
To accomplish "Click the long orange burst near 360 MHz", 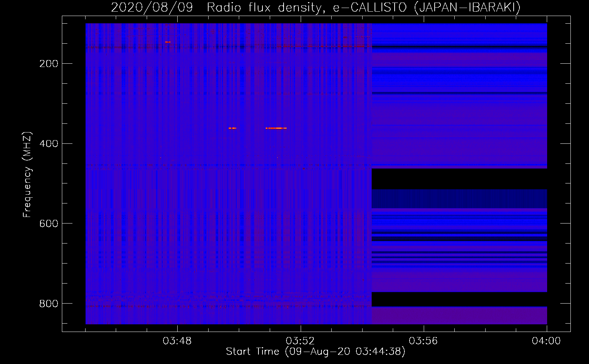I will tap(276, 128).
